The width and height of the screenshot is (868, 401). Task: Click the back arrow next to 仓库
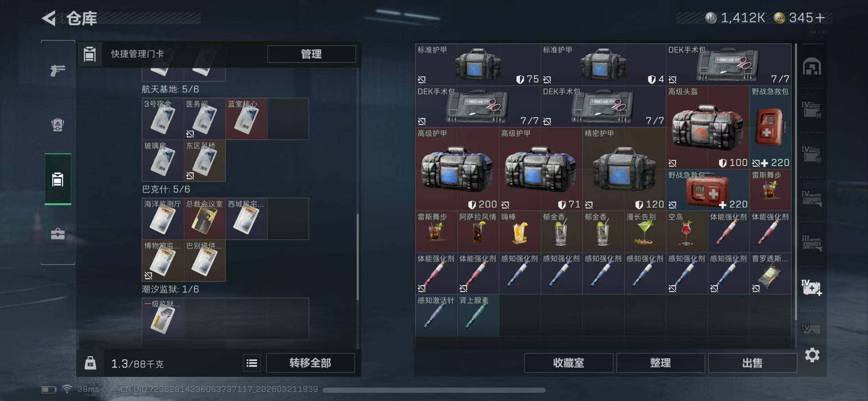[49, 18]
